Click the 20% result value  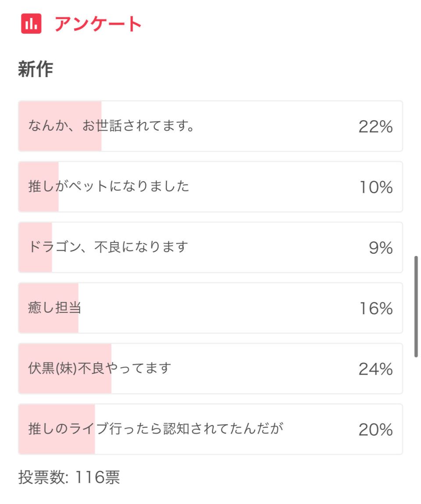375,430
